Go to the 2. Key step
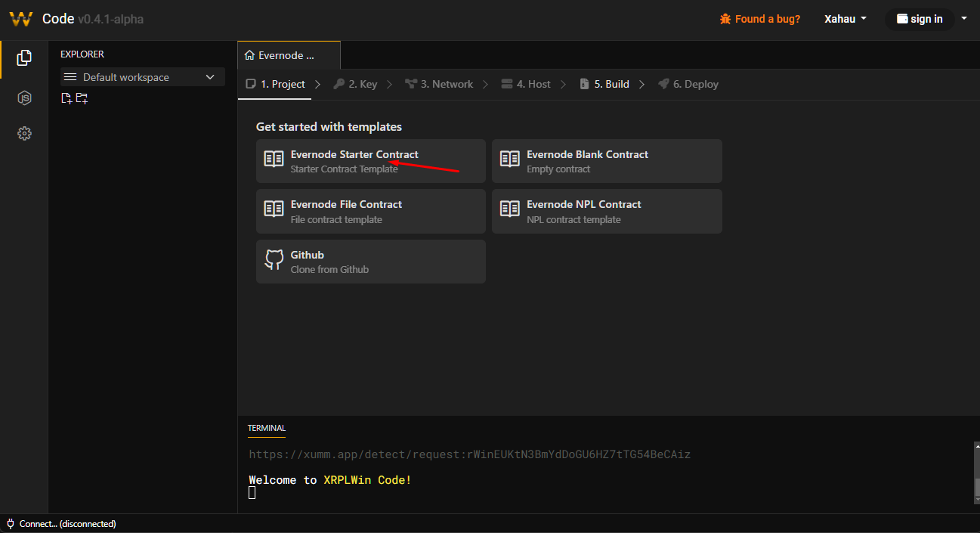Viewport: 980px width, 533px height. point(355,84)
